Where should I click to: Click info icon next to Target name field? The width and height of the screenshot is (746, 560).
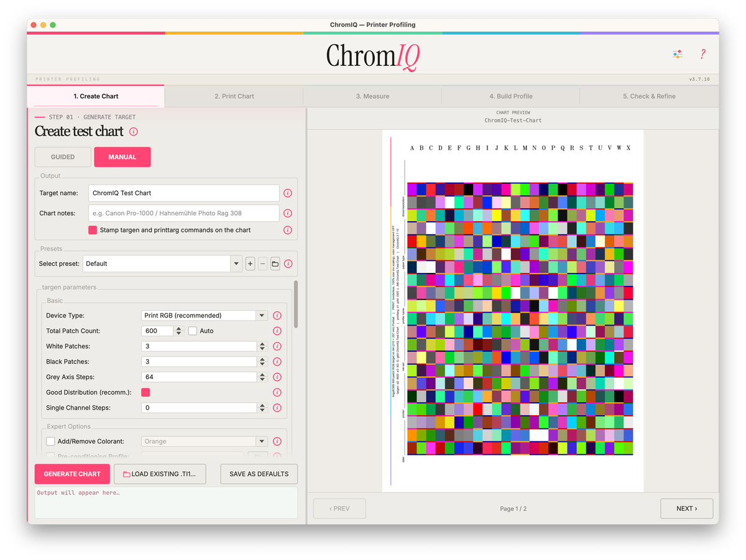(x=288, y=193)
